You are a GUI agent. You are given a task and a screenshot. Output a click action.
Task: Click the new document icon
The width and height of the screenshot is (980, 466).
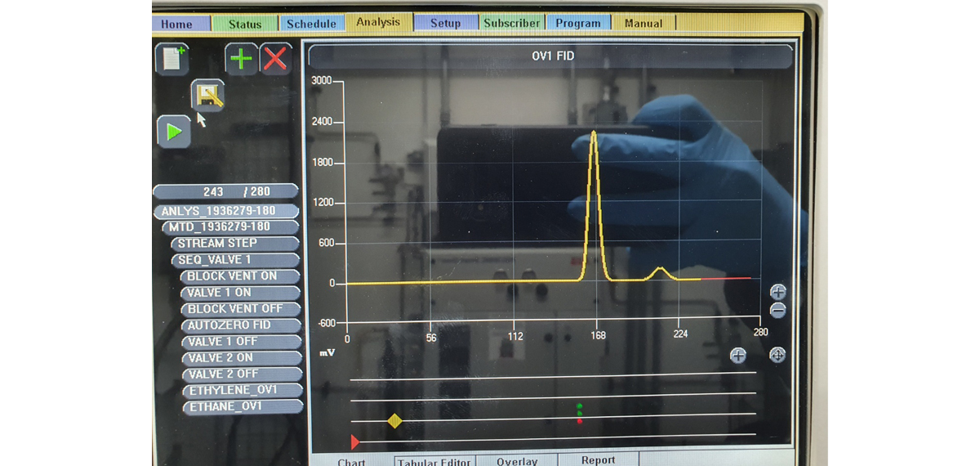(x=172, y=60)
